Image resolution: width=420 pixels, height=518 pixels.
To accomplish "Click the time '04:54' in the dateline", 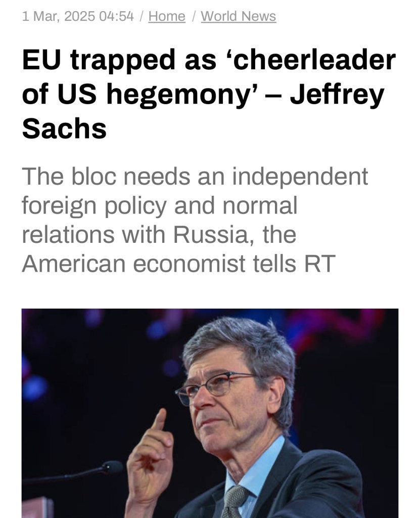I will (117, 17).
